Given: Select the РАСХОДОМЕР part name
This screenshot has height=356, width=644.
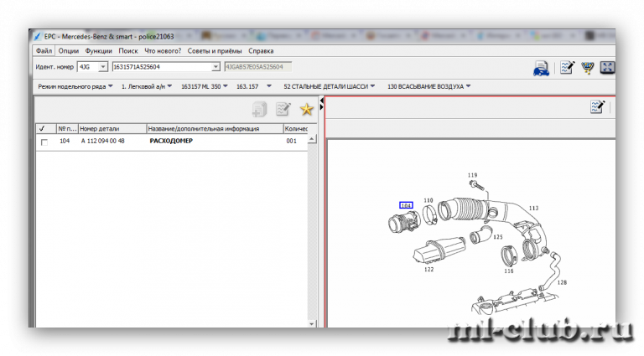Looking at the screenshot, I should pyautogui.click(x=171, y=141).
